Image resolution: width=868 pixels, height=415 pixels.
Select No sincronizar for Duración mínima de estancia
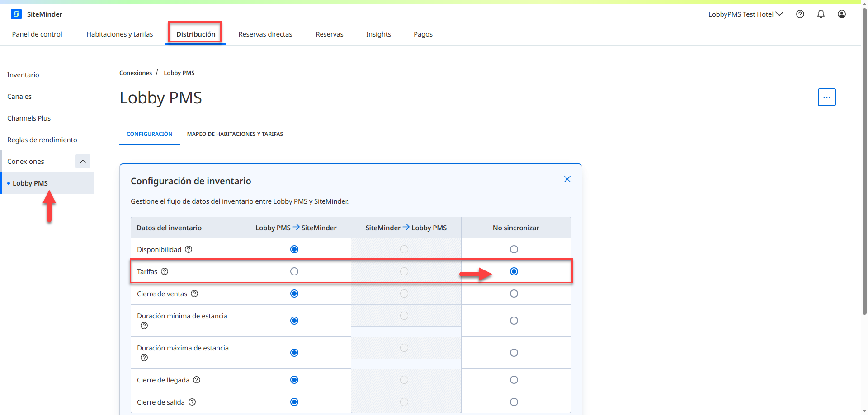pos(514,321)
